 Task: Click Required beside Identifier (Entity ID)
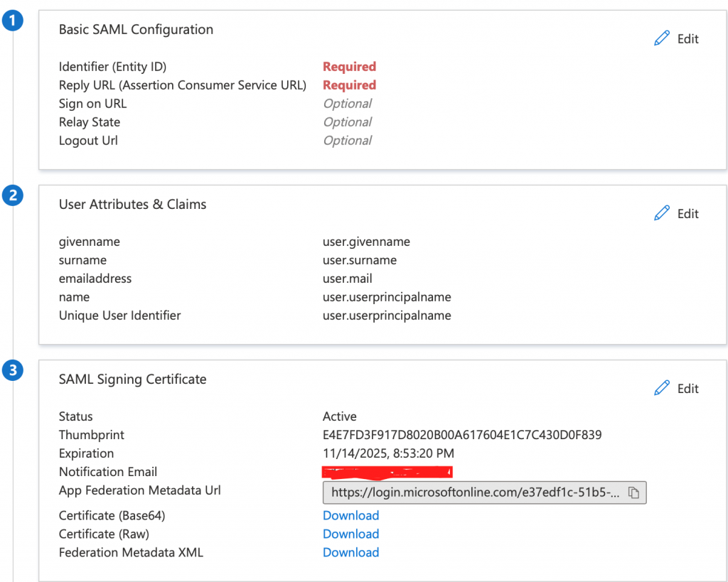coord(349,66)
